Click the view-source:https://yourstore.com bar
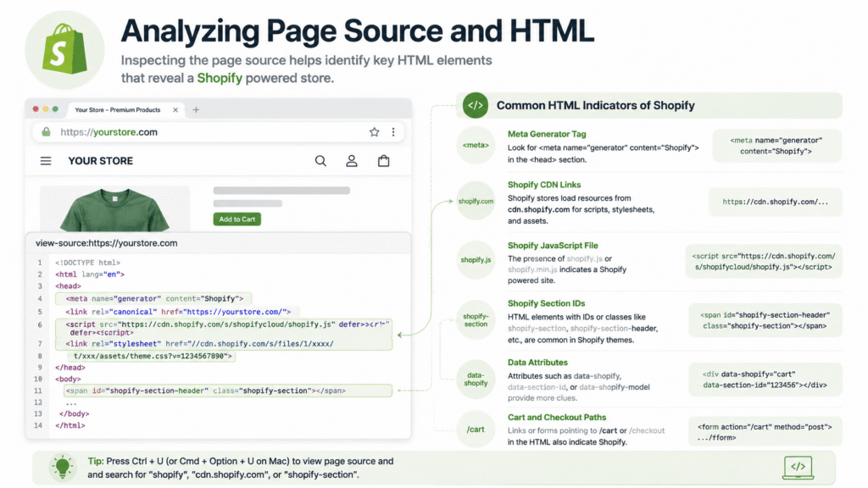Image resolution: width=868 pixels, height=488 pixels. tap(218, 243)
